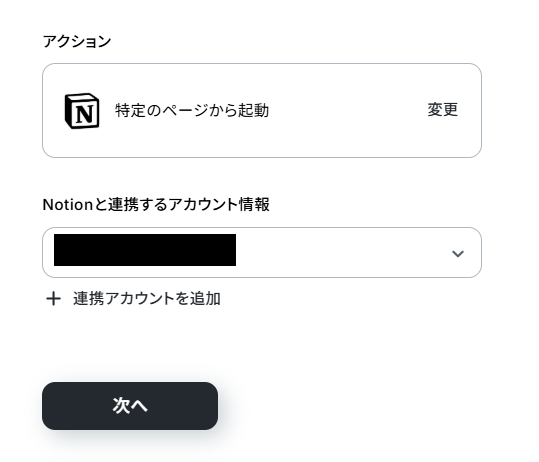Click the Notion logo icon
The width and height of the screenshot is (539, 462).
[x=82, y=111]
